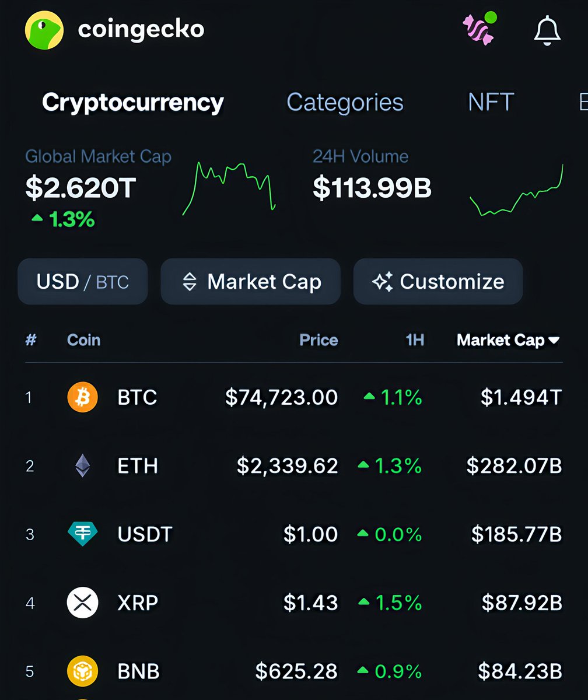Toggle the USD / BTC currency switch
Image resolution: width=588 pixels, height=700 pixels.
click(83, 282)
